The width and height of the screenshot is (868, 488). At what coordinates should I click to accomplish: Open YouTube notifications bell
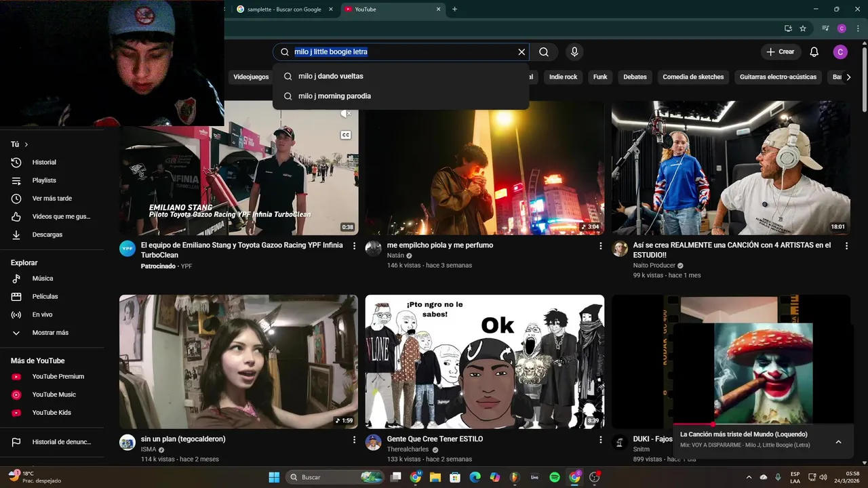point(814,52)
